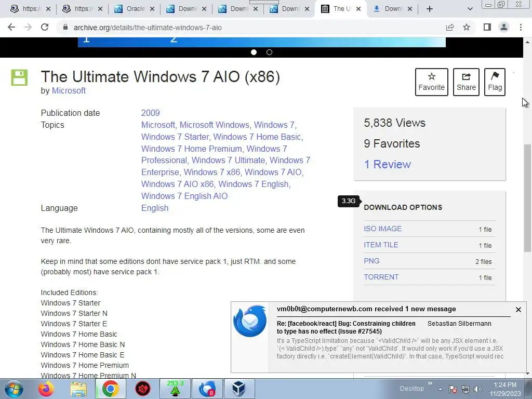The image size is (532, 399).
Task: Open the volume speaker icon
Action: pyautogui.click(x=478, y=389)
